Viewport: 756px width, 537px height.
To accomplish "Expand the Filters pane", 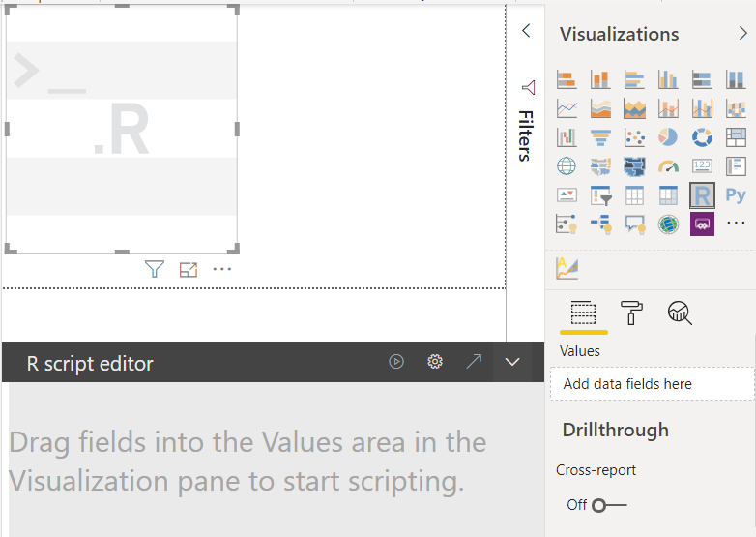I will tap(526, 31).
